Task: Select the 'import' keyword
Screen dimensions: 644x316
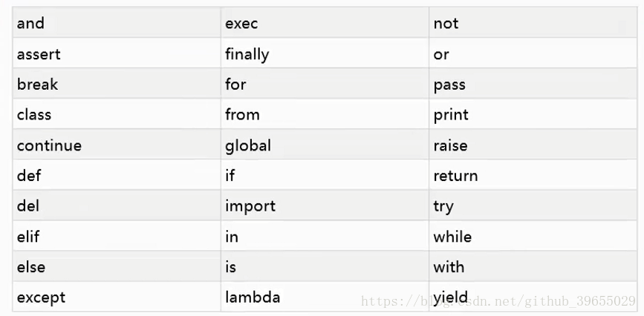Action: pyautogui.click(x=250, y=206)
